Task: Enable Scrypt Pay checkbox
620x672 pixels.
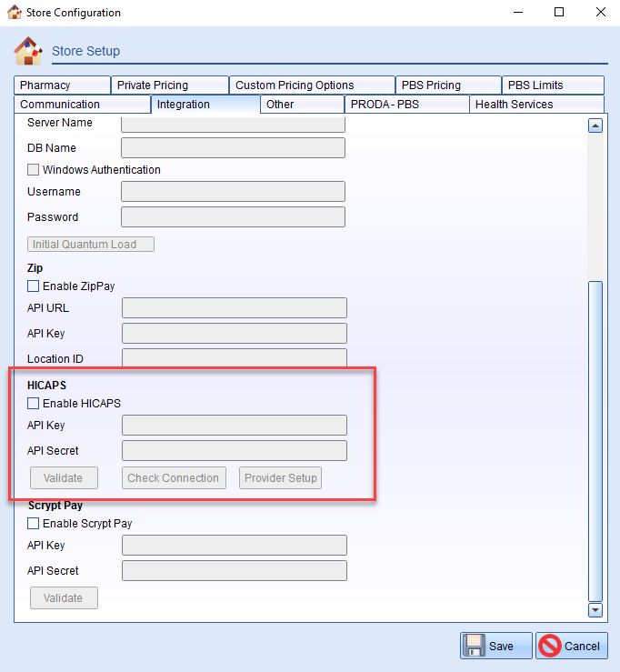Action: [33, 523]
